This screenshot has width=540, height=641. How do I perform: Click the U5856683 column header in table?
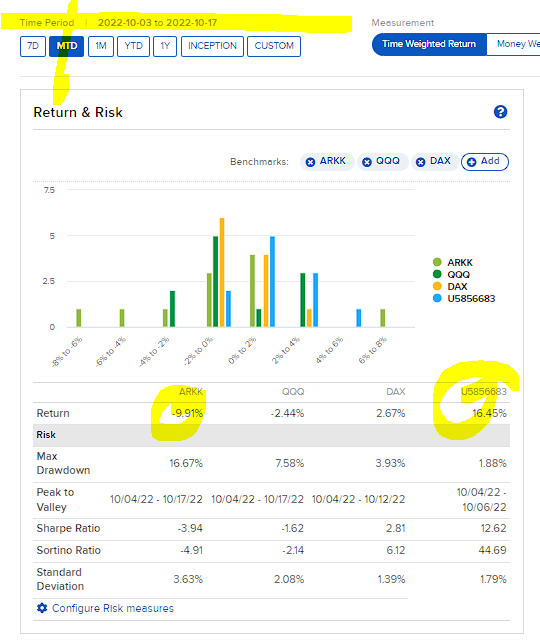(484, 392)
